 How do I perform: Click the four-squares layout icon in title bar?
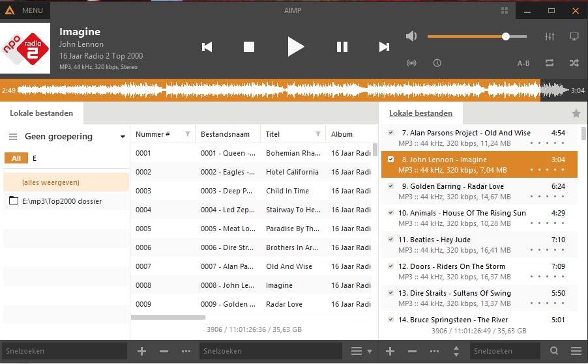[x=505, y=10]
